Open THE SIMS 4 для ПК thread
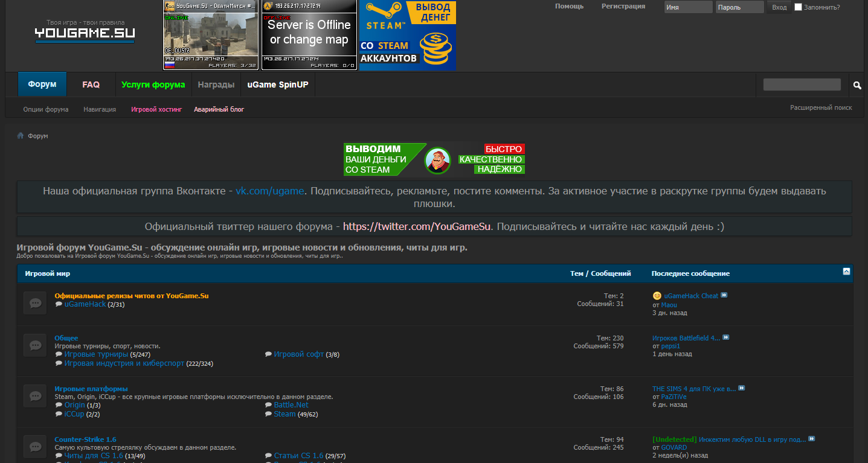This screenshot has height=463, width=868. pyautogui.click(x=694, y=389)
